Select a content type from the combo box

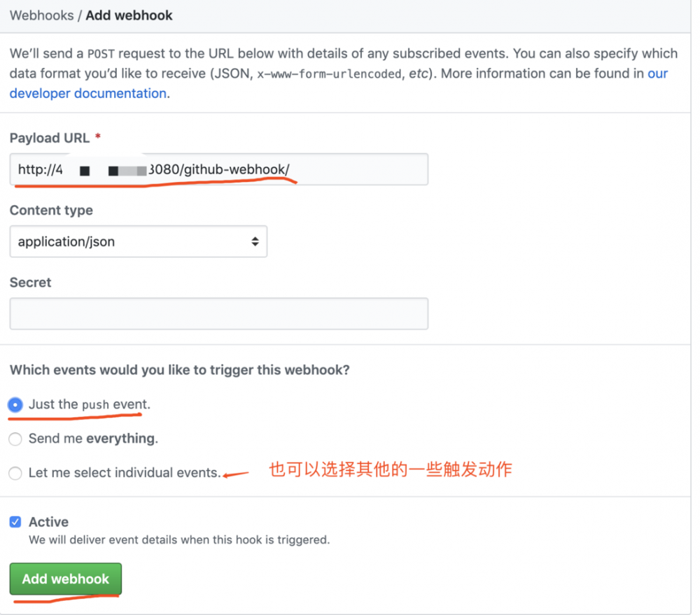(x=138, y=241)
